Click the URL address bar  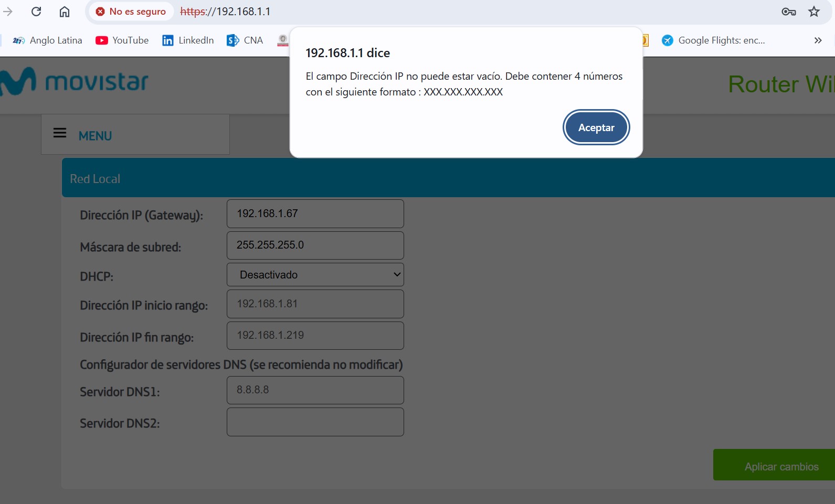pyautogui.click(x=420, y=12)
